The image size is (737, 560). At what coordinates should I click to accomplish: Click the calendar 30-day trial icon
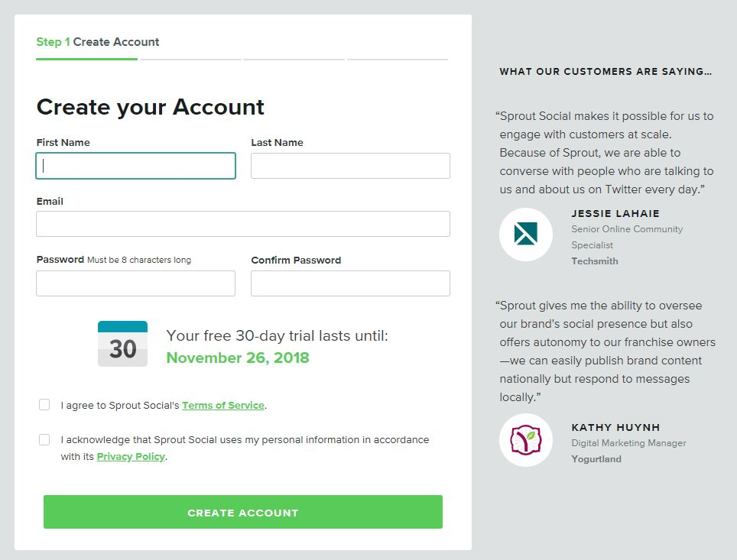122,344
